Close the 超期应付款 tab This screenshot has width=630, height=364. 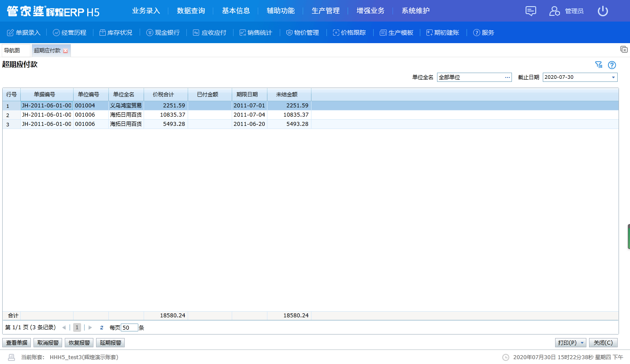pyautogui.click(x=65, y=51)
